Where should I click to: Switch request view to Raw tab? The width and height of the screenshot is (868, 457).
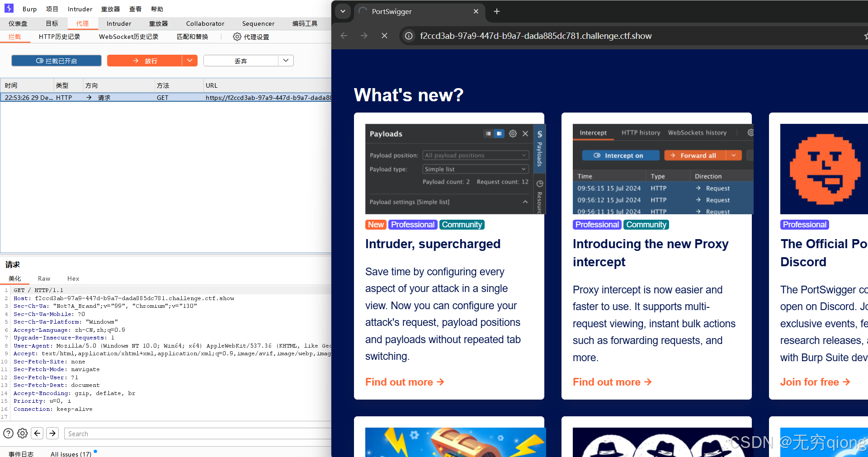44,278
